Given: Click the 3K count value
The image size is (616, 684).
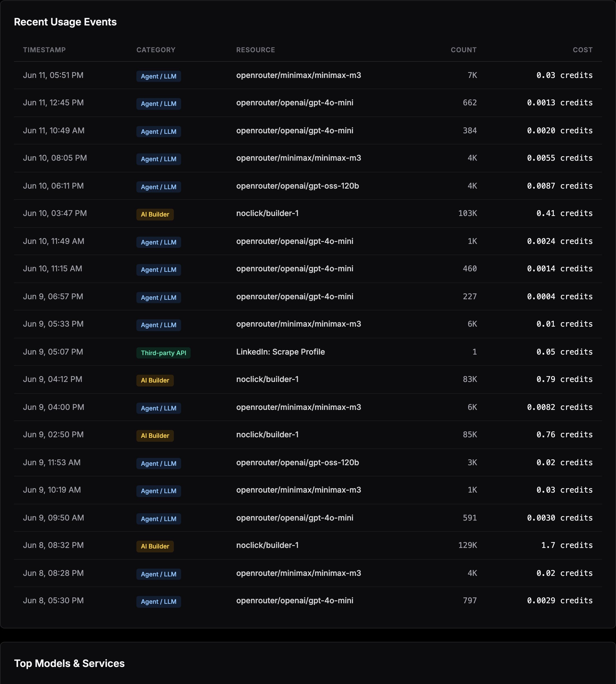Looking at the screenshot, I should tap(472, 462).
